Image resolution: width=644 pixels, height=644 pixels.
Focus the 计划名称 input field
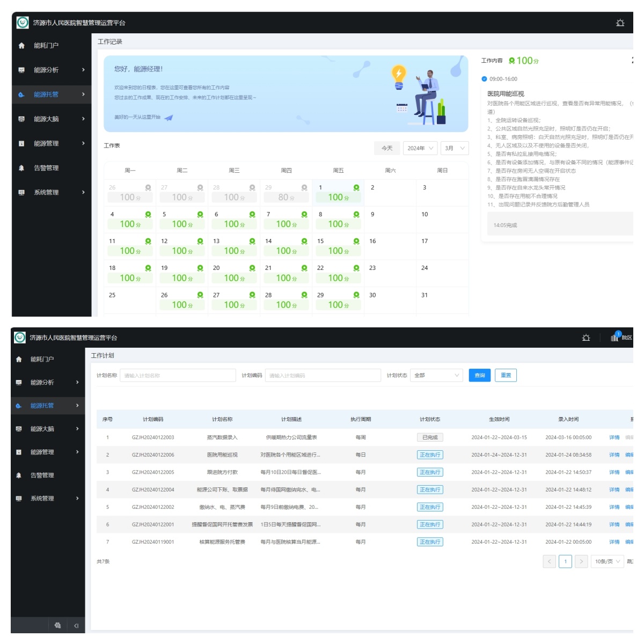(x=178, y=376)
